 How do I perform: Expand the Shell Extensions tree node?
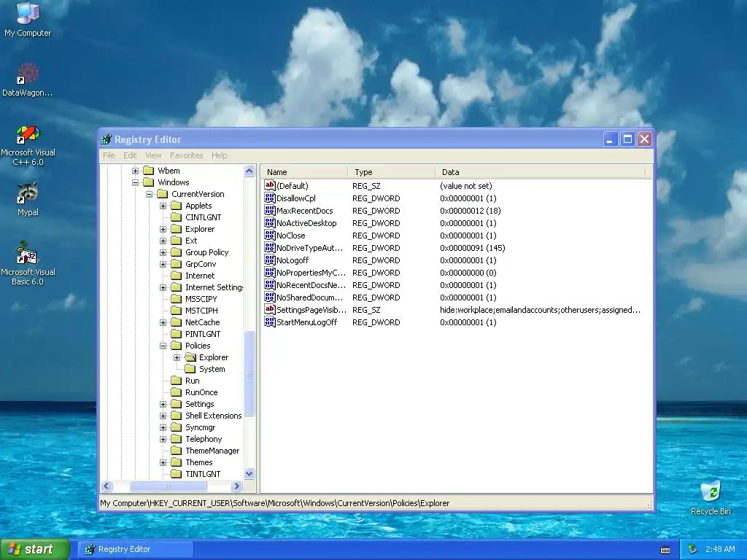pos(163,416)
